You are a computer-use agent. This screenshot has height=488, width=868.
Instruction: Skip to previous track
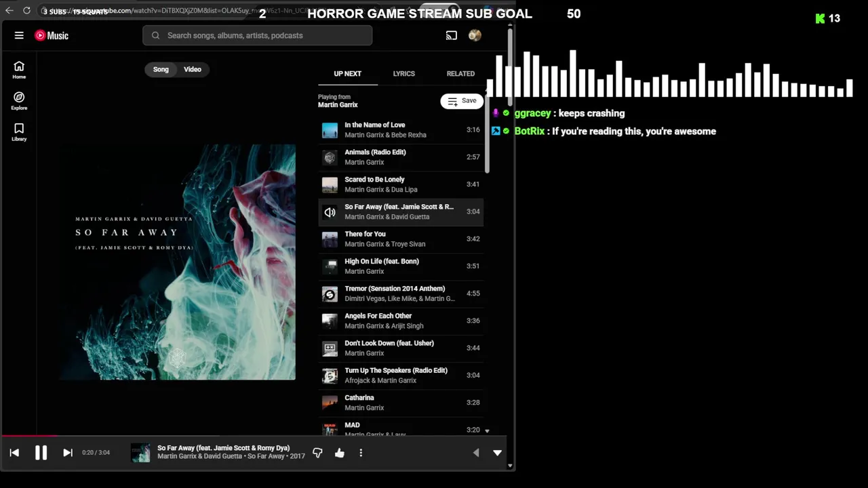[14, 453]
